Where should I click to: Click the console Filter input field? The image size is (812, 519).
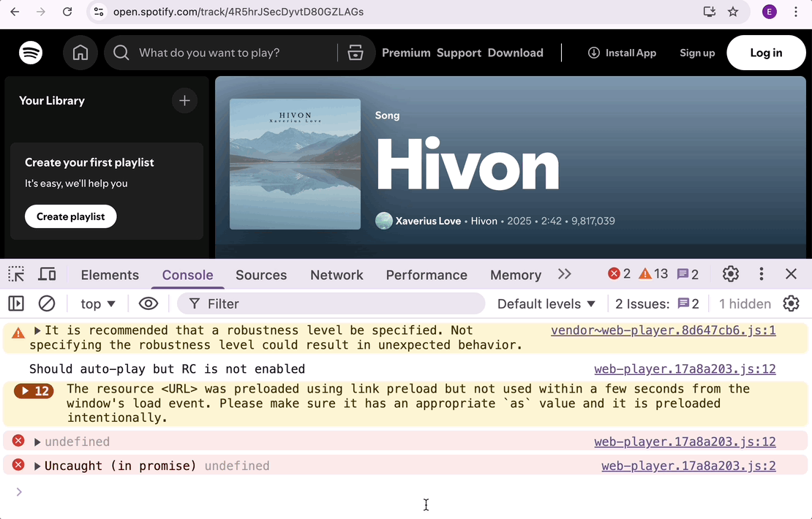point(331,304)
